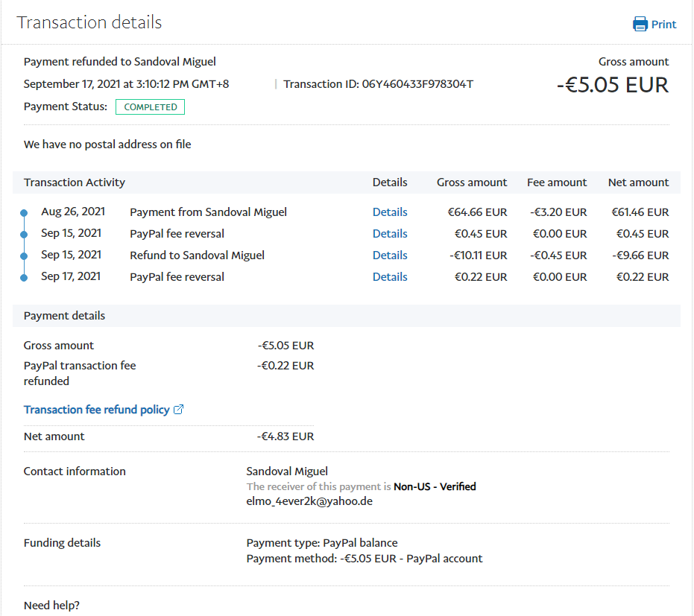Click the Aug 26 timeline dot
Image resolution: width=694 pixels, height=616 pixels.
tap(24, 213)
